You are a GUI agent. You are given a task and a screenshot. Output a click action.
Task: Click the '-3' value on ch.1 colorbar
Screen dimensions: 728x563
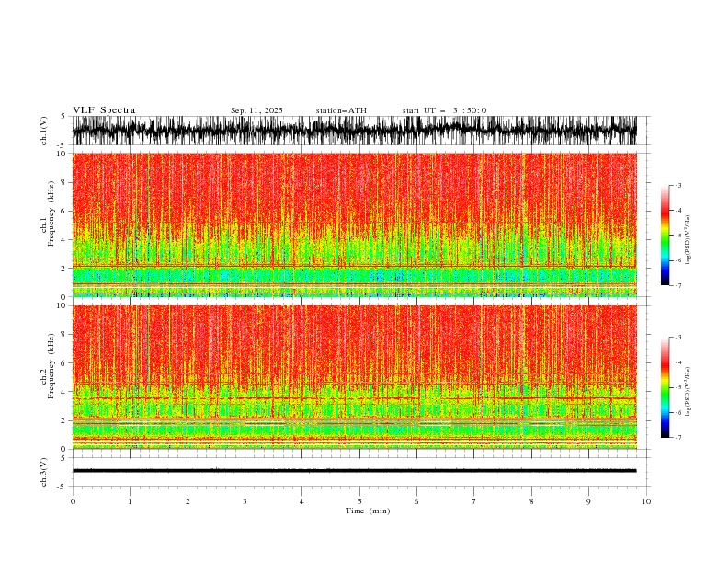coord(677,185)
